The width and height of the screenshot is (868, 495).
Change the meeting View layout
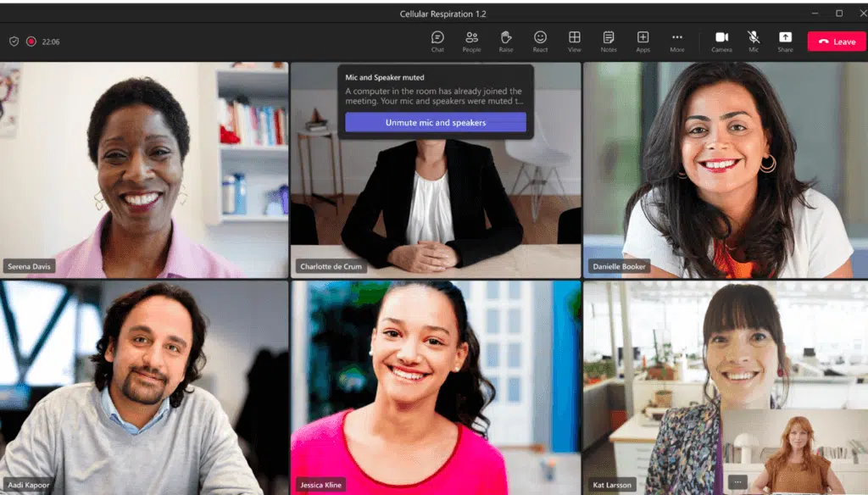(575, 42)
